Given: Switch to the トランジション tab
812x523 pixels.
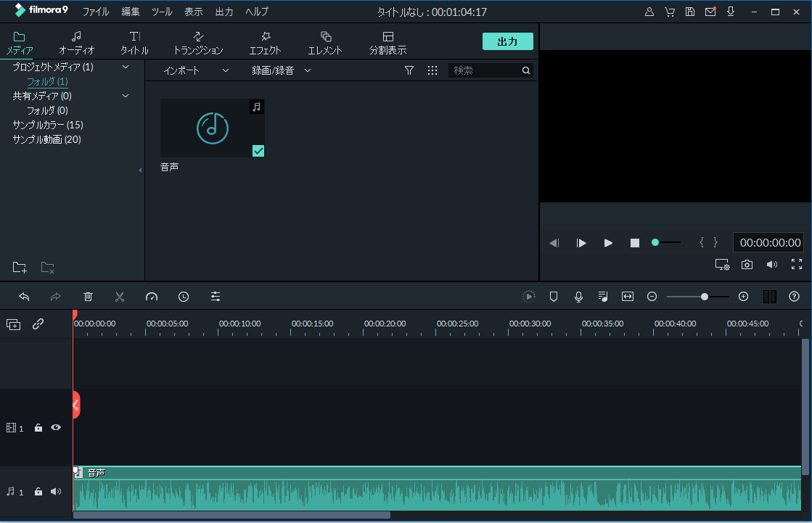Looking at the screenshot, I should tap(198, 43).
